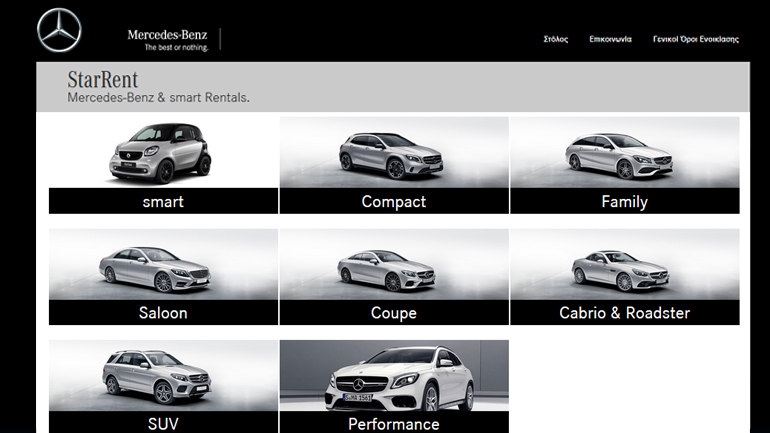Select the Saloon car thumbnail image
Image resolution: width=770 pixels, height=433 pixels.
tap(164, 264)
